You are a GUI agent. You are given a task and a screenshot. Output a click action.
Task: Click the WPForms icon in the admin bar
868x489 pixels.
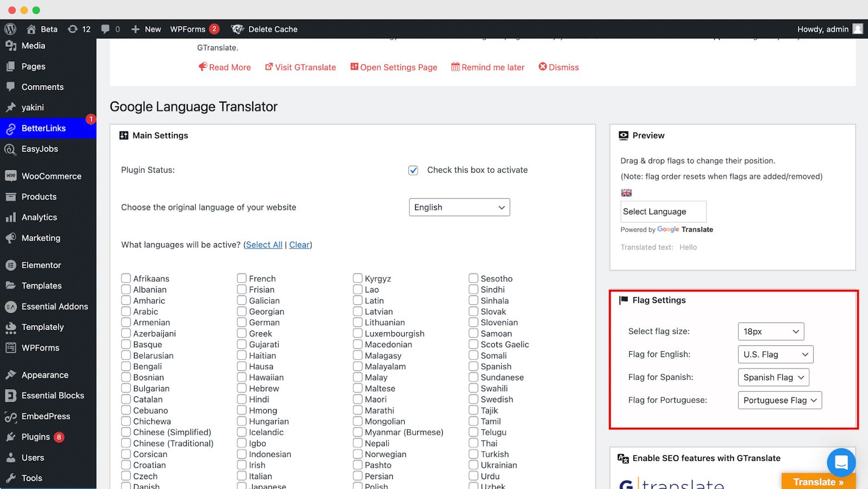[x=187, y=29]
